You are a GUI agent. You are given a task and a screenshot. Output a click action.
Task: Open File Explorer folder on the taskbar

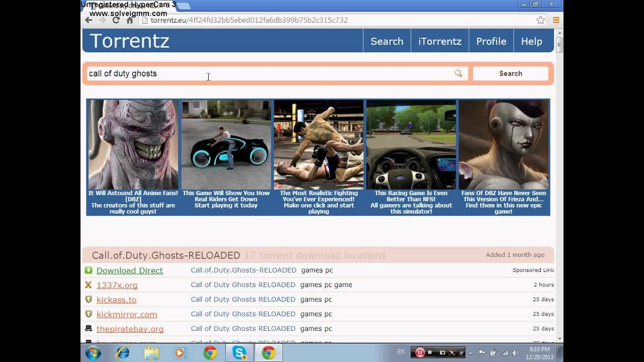pyautogui.click(x=151, y=353)
